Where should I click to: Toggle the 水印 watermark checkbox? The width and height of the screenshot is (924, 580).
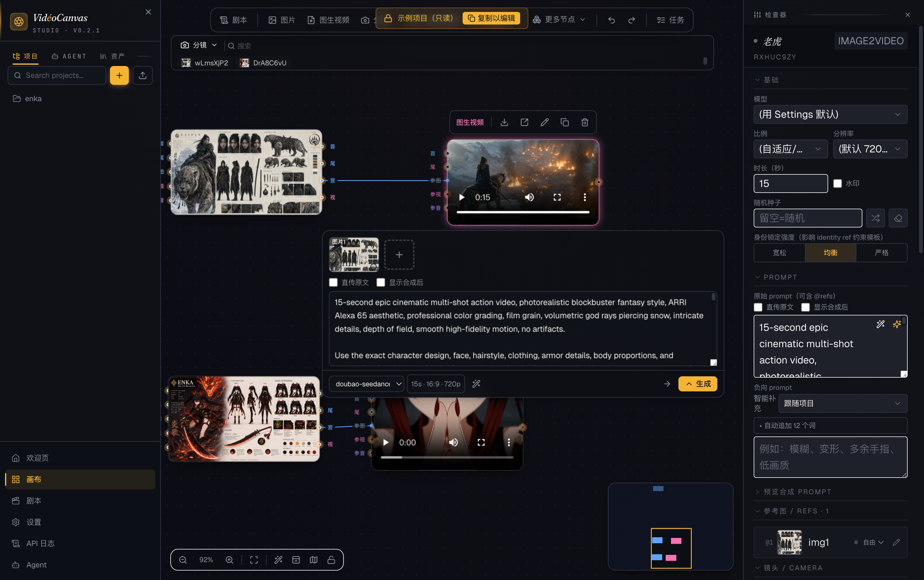click(837, 183)
